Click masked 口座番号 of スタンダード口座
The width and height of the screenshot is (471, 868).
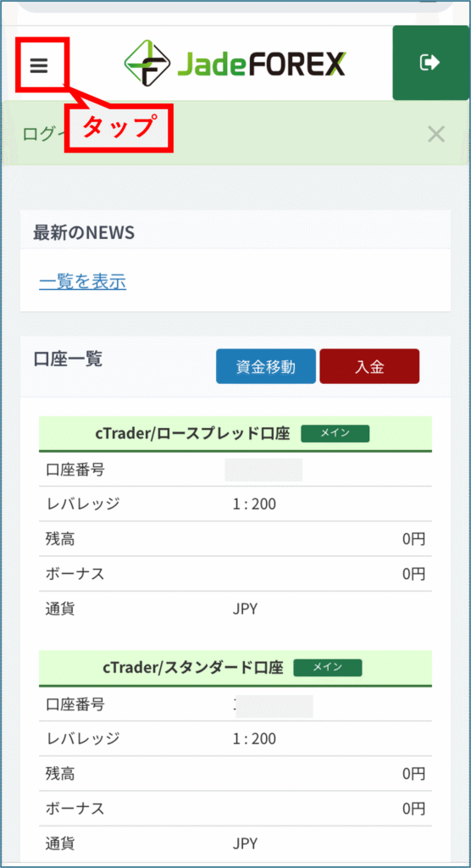click(x=274, y=706)
